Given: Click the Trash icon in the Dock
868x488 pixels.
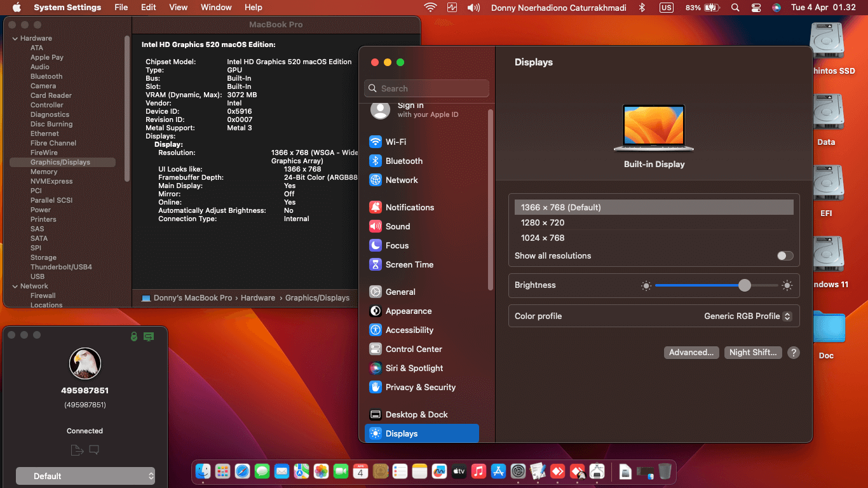Looking at the screenshot, I should [665, 471].
